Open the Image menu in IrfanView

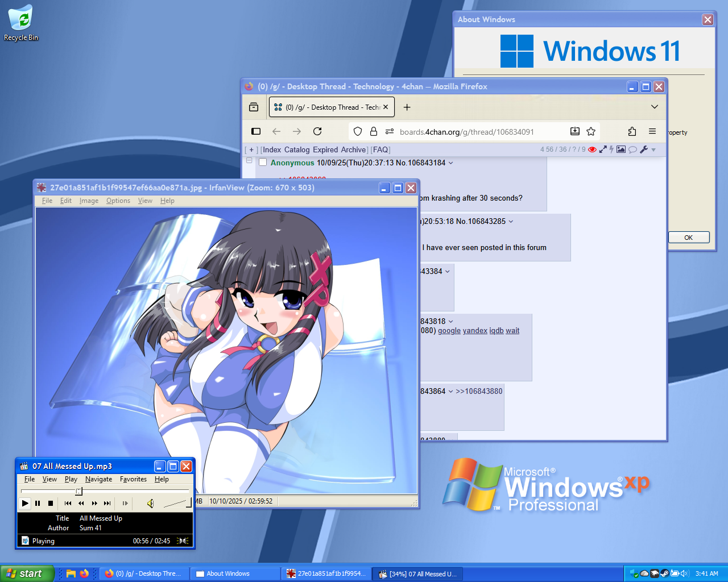click(x=89, y=201)
